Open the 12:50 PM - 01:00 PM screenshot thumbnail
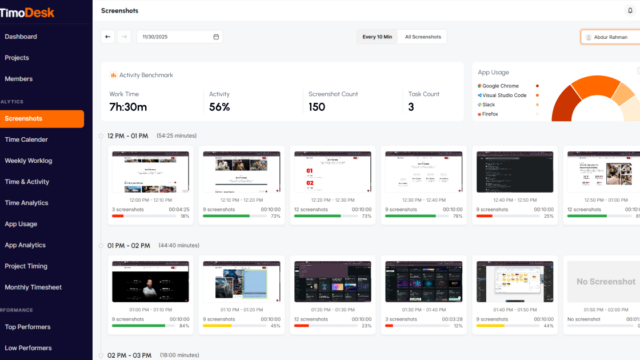Viewport: 640px width, 360px height. coord(604,172)
